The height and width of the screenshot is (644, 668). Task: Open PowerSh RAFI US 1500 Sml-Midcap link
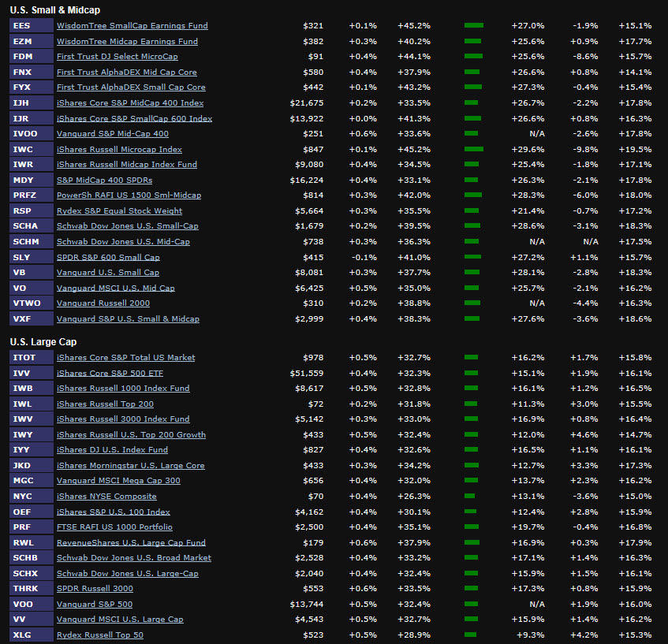click(129, 195)
